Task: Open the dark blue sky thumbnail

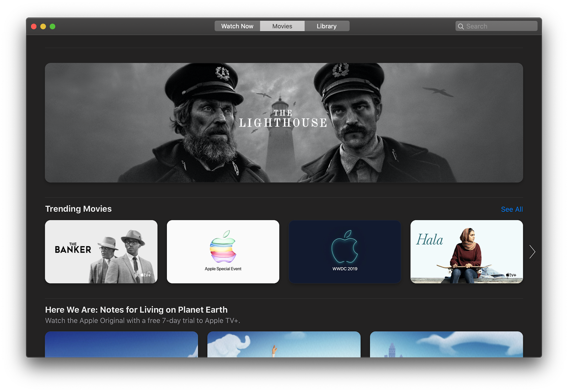Action: coord(121,344)
